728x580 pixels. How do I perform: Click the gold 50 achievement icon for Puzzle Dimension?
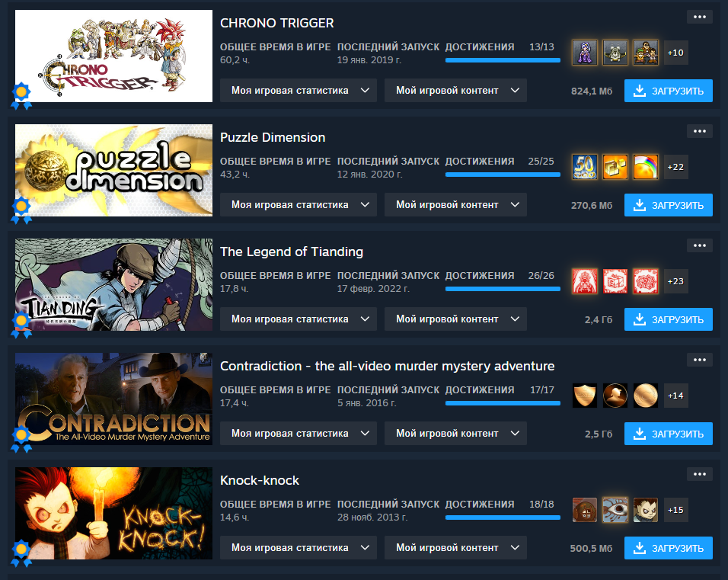pyautogui.click(x=585, y=167)
